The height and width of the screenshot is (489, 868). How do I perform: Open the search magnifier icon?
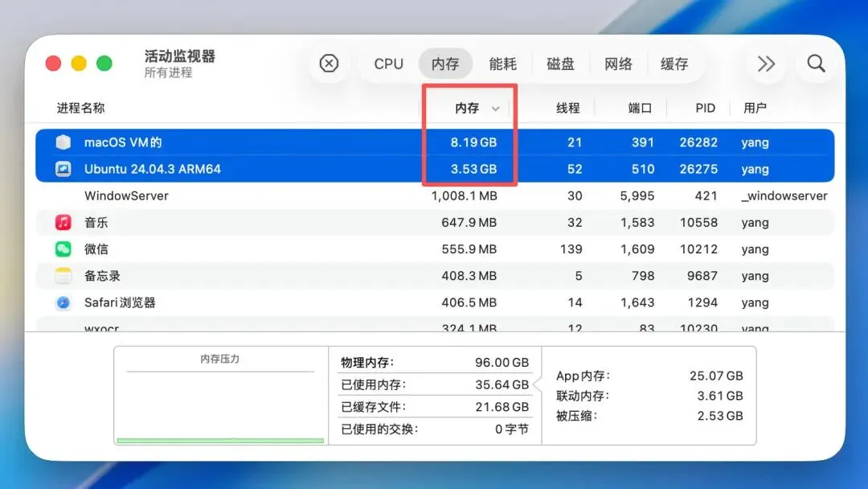point(816,64)
